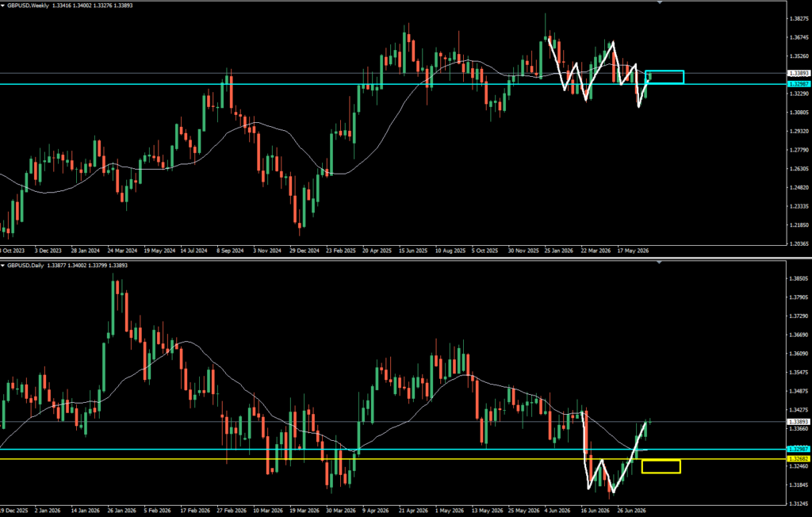812x517 pixels.
Task: Click the 23 Feb 2025 date on Weekly time axis
Action: click(x=341, y=251)
